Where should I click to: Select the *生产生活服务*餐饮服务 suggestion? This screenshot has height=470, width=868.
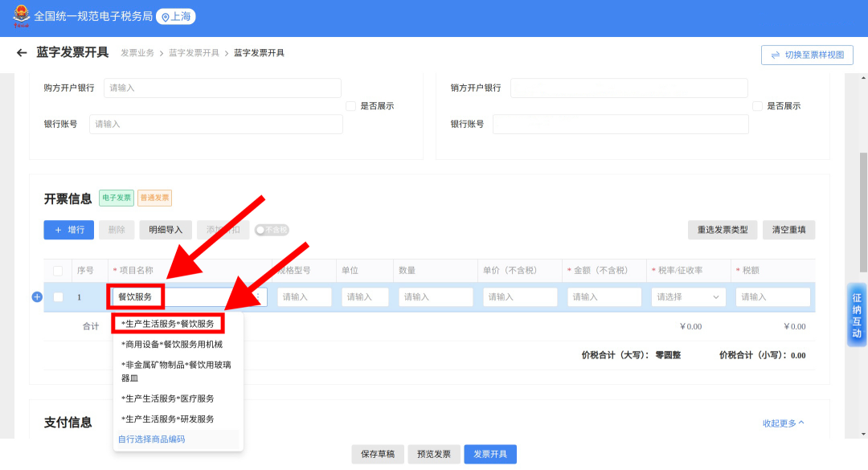pyautogui.click(x=168, y=323)
